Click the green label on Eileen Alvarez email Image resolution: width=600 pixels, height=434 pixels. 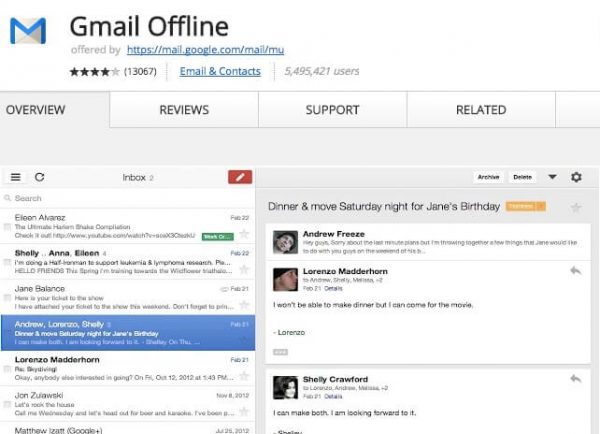pos(218,237)
